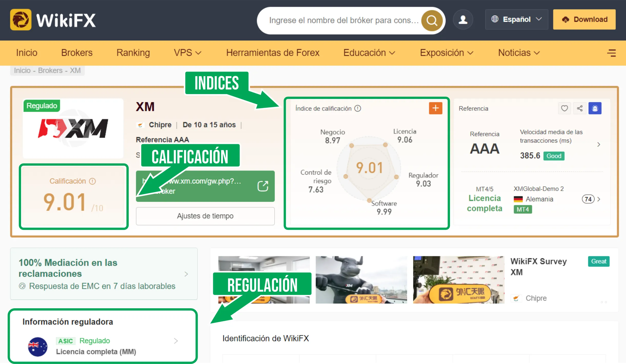Click the WikiFX logo icon

[21, 20]
